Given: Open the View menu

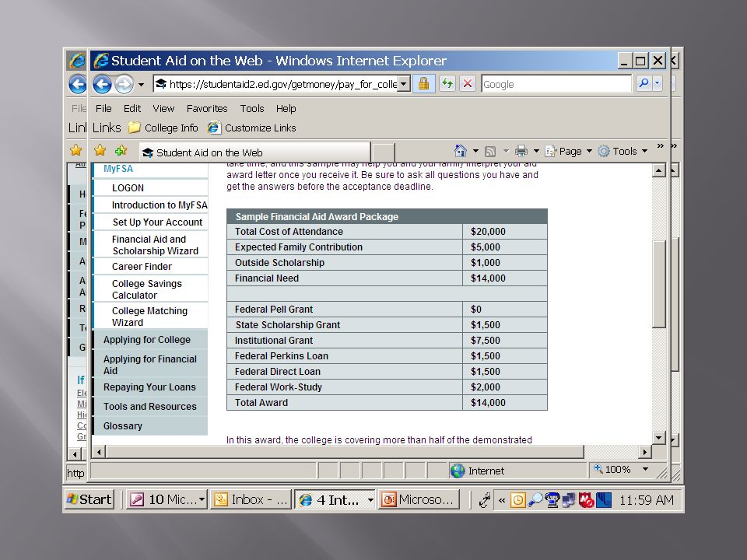Looking at the screenshot, I should tap(163, 108).
